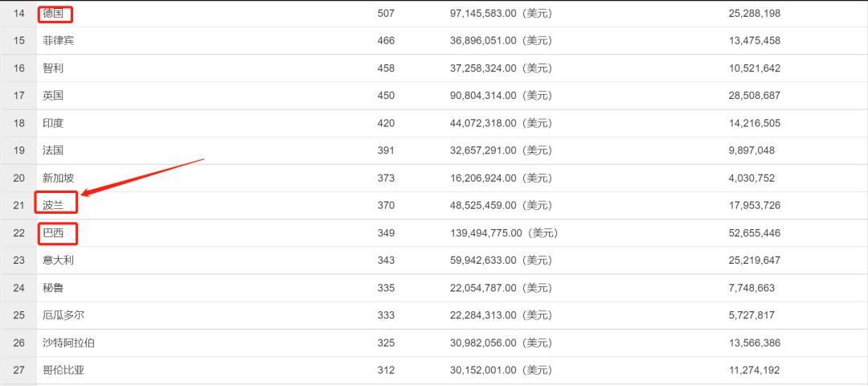Image resolution: width=868 pixels, height=386 pixels.
Task: Select the 印度 country cell
Action: 53,123
